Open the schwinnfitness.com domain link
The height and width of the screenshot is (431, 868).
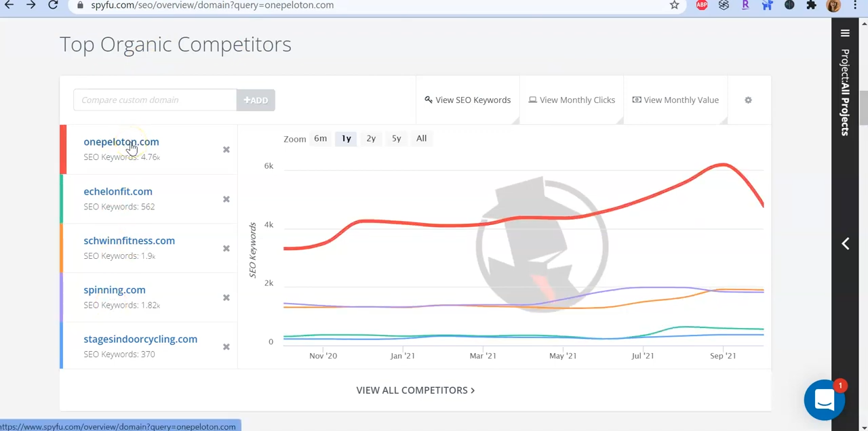point(129,241)
